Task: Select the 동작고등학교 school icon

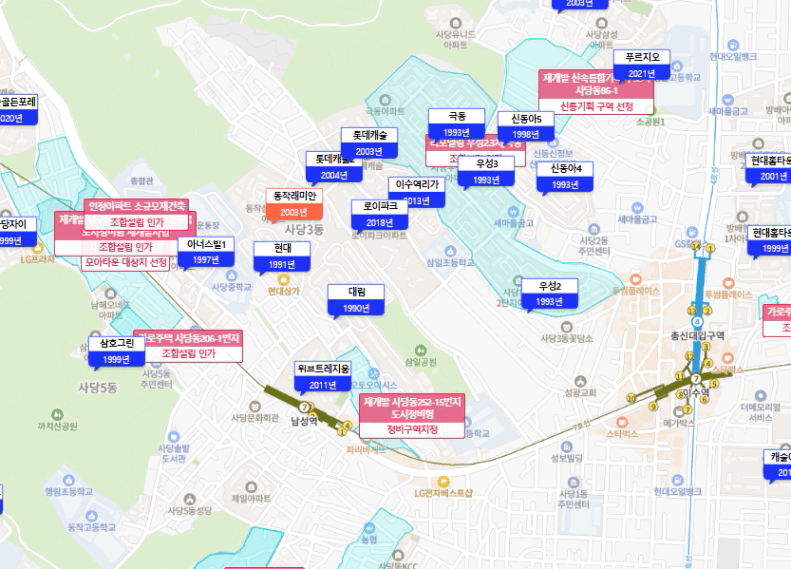Action: tap(91, 516)
